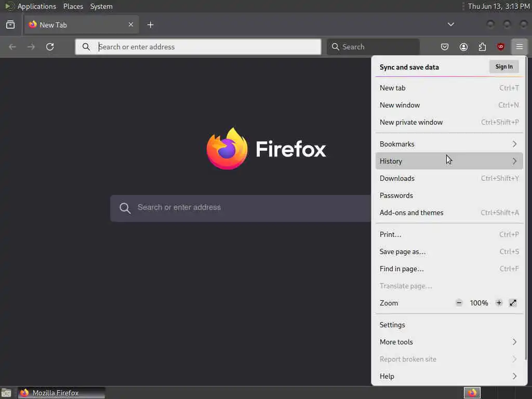Close the hamburger application menu
532x399 pixels.
[520, 47]
